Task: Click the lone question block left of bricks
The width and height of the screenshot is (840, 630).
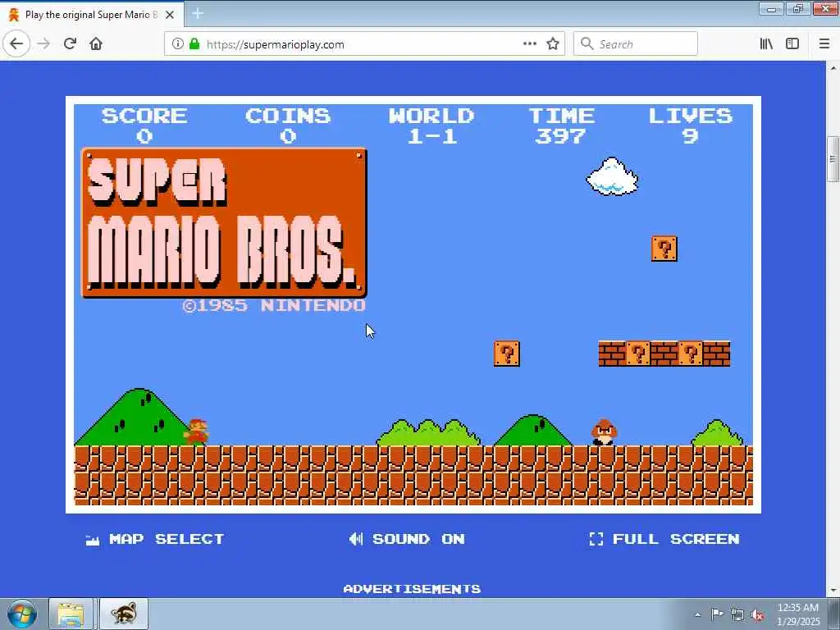Action: click(507, 354)
